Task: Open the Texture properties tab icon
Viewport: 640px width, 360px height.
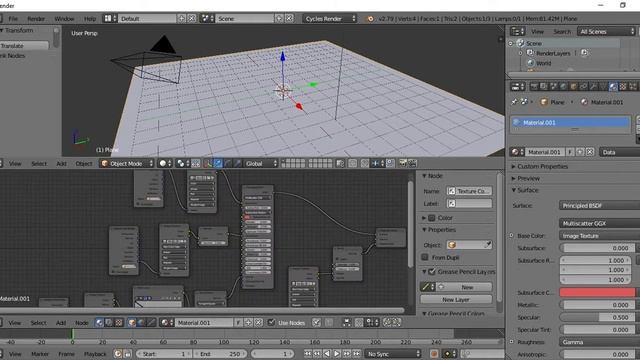Action: 623,87
